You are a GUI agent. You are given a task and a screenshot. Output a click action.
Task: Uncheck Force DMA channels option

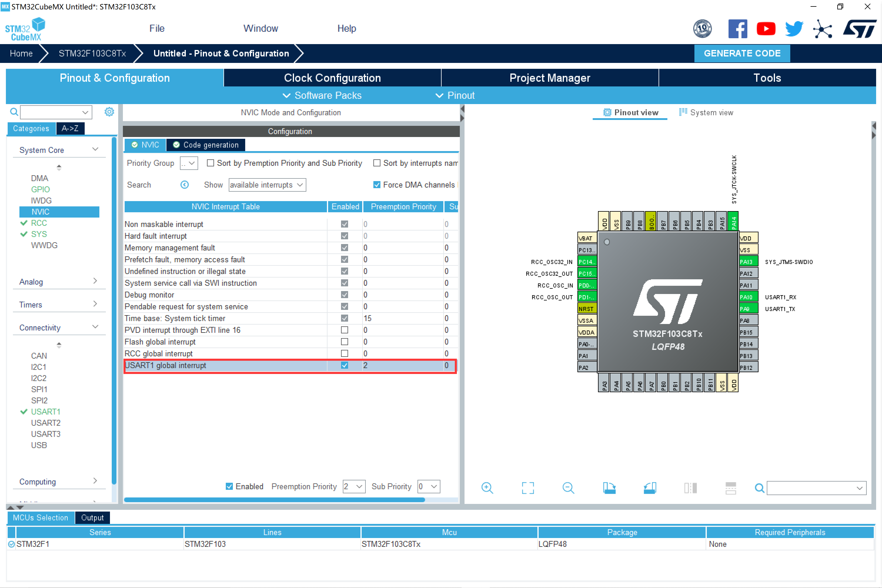pos(377,185)
